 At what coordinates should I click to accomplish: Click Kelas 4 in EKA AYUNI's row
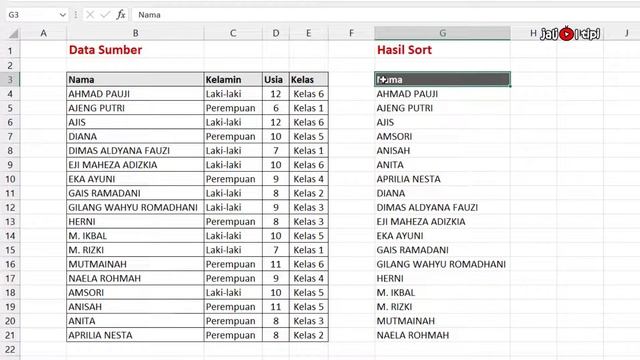pos(309,179)
